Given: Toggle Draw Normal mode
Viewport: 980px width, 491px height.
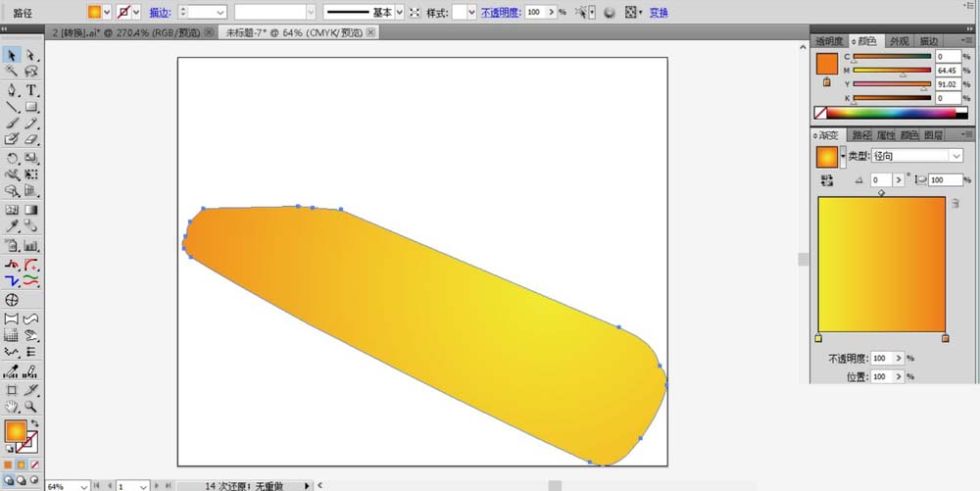Looking at the screenshot, I should pos(8,480).
